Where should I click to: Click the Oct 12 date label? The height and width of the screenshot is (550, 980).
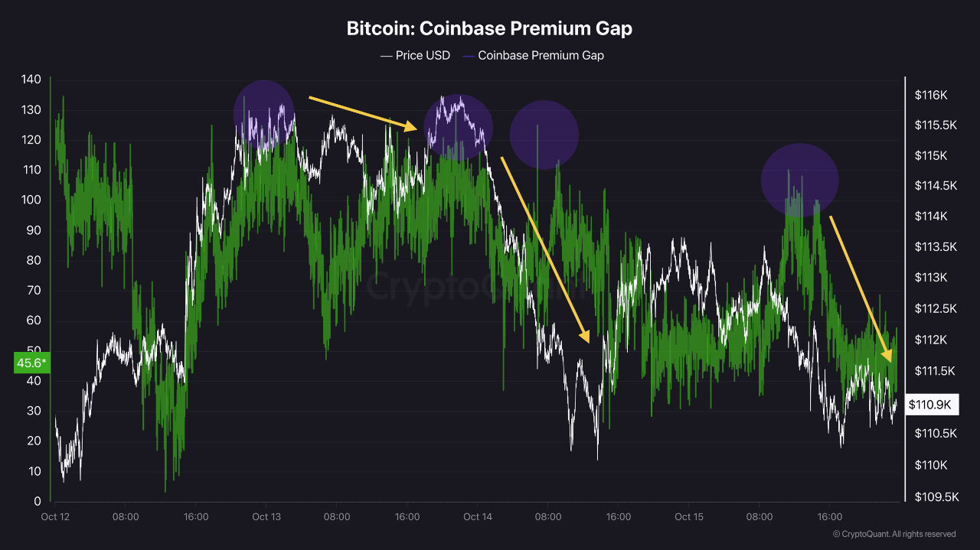pyautogui.click(x=55, y=517)
